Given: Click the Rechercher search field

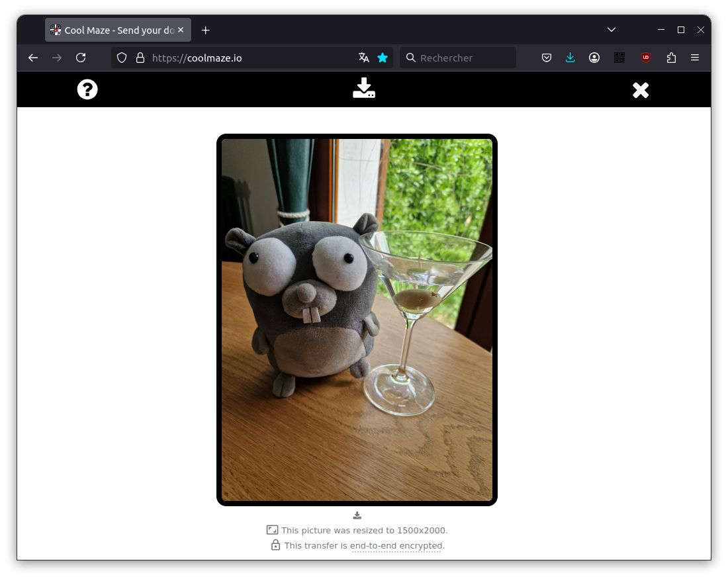Looking at the screenshot, I should click(458, 58).
